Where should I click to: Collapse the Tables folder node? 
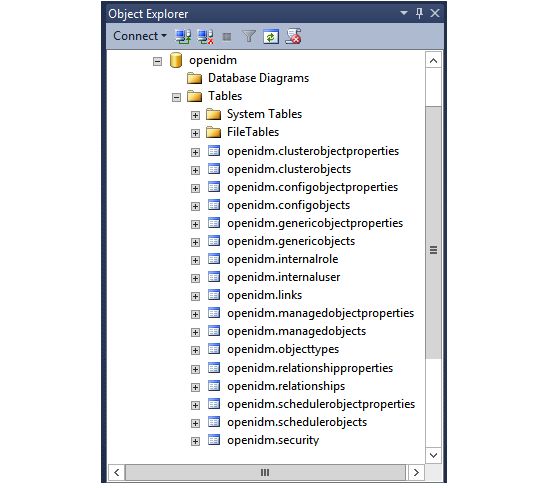176,97
